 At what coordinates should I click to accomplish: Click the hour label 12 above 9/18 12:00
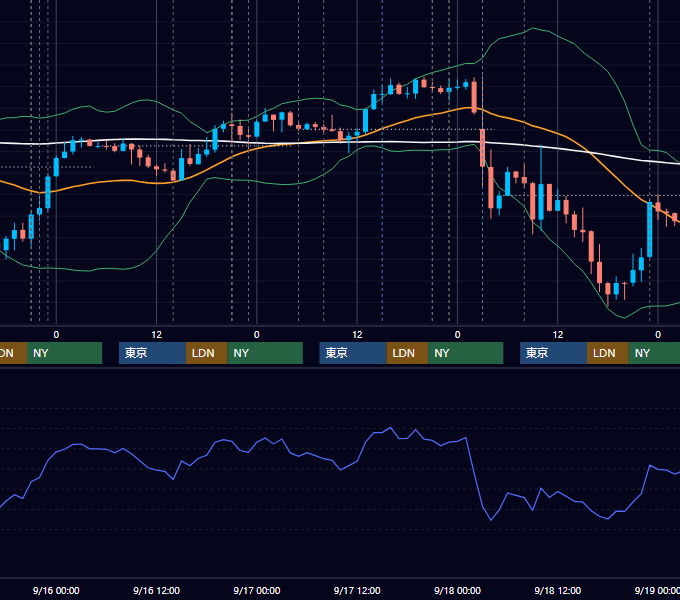pyautogui.click(x=558, y=335)
